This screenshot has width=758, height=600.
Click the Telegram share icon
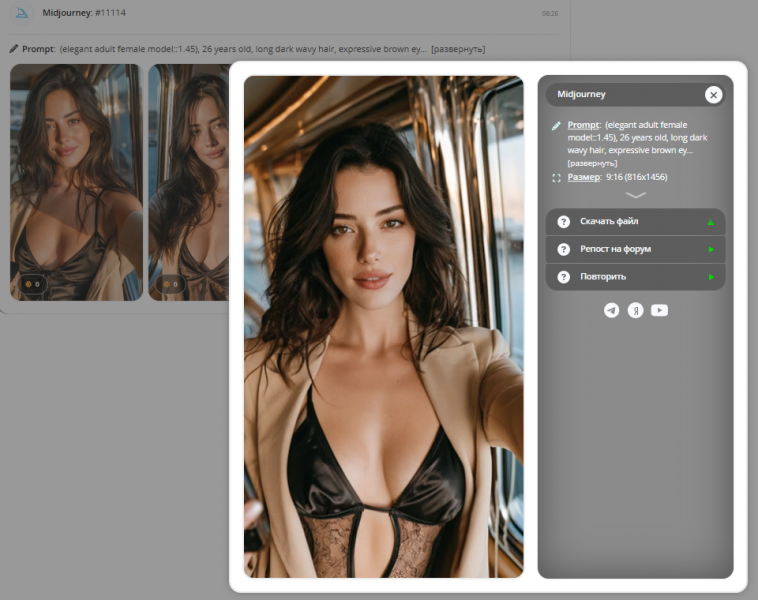click(x=612, y=310)
